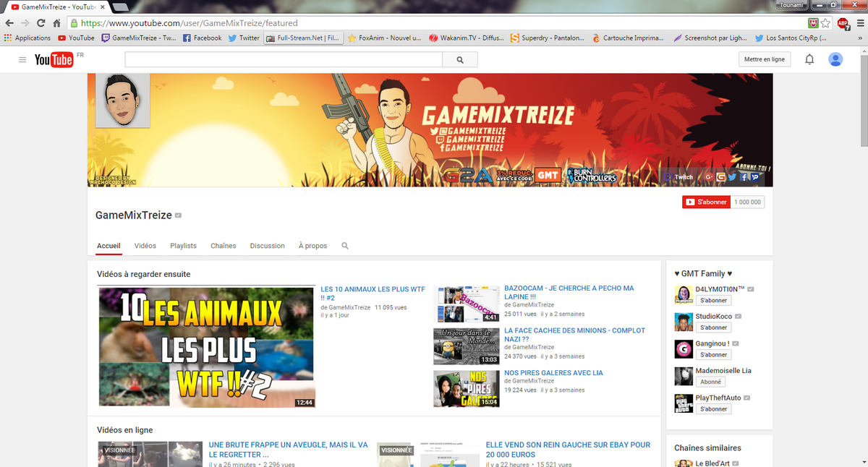The image size is (868, 467).
Task: Open Google+ icon in channel banner
Action: point(709,176)
